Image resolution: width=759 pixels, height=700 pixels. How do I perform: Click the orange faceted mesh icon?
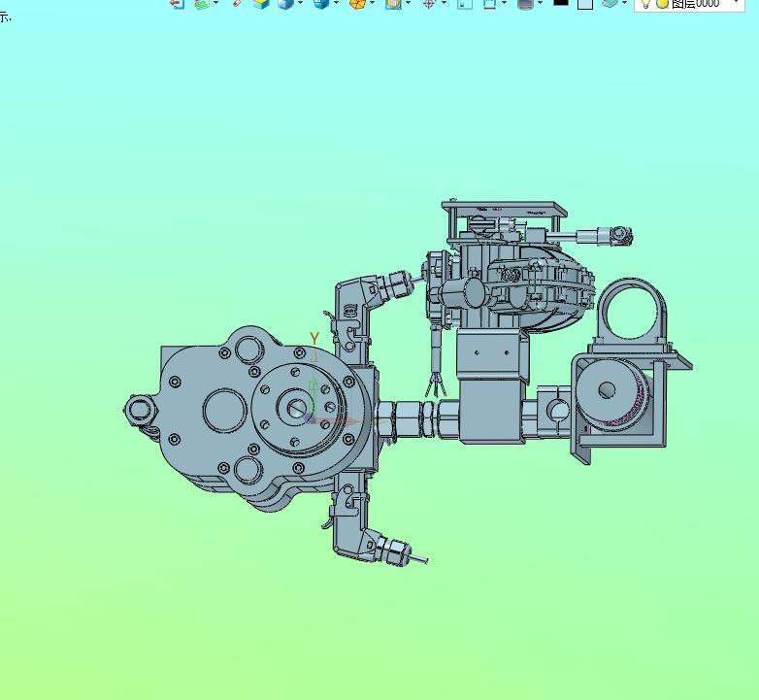tap(357, 3)
